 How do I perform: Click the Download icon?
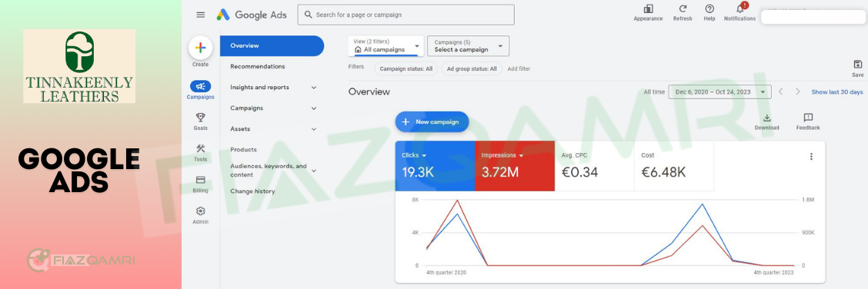click(766, 118)
